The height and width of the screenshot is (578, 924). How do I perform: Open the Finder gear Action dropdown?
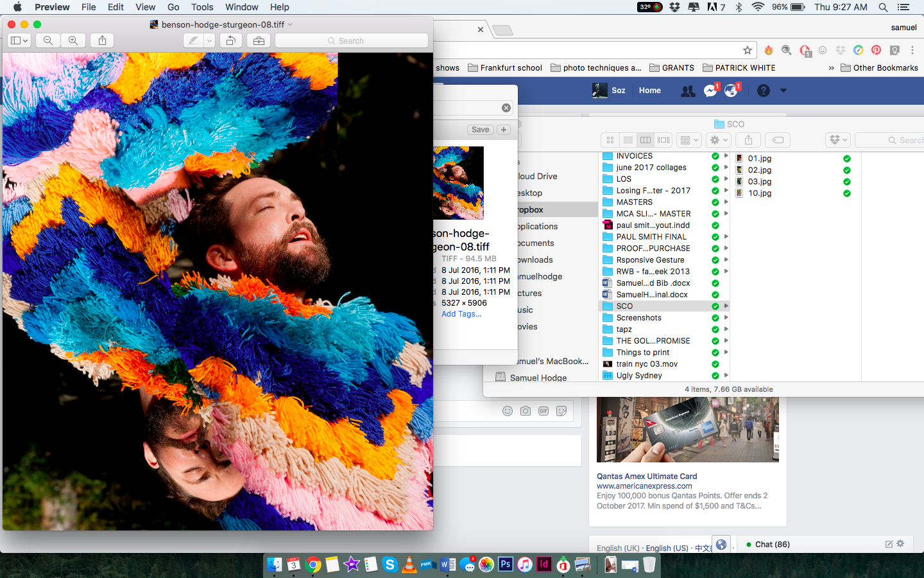(x=718, y=140)
